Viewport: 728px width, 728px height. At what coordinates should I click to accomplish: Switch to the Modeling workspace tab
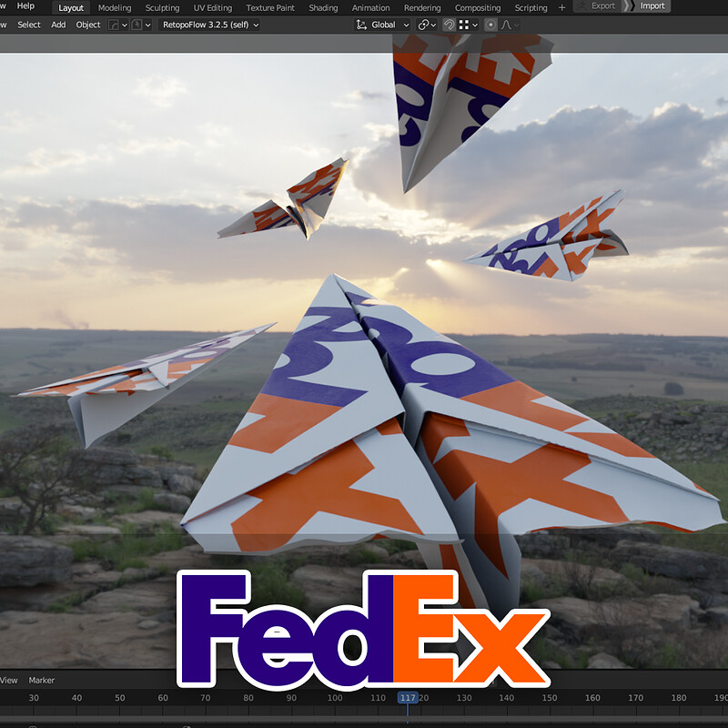(x=115, y=8)
